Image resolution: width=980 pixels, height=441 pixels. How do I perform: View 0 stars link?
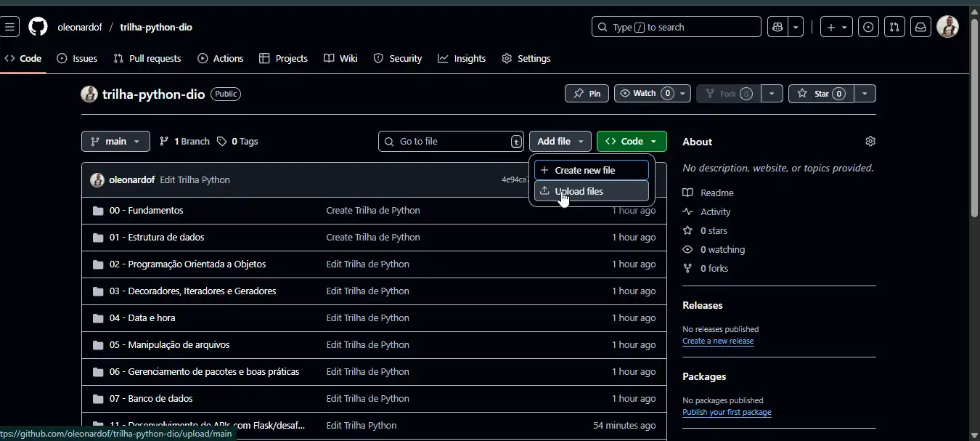click(705, 230)
